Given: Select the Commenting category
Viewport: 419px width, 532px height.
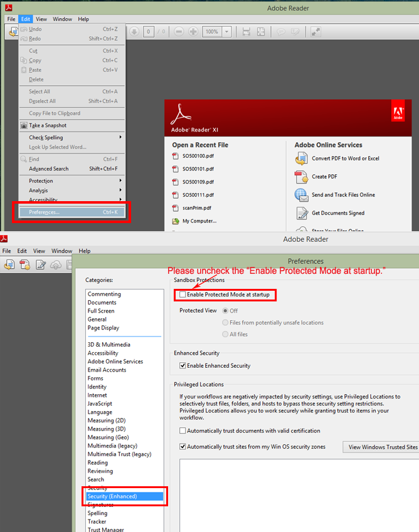Looking at the screenshot, I should 104,294.
